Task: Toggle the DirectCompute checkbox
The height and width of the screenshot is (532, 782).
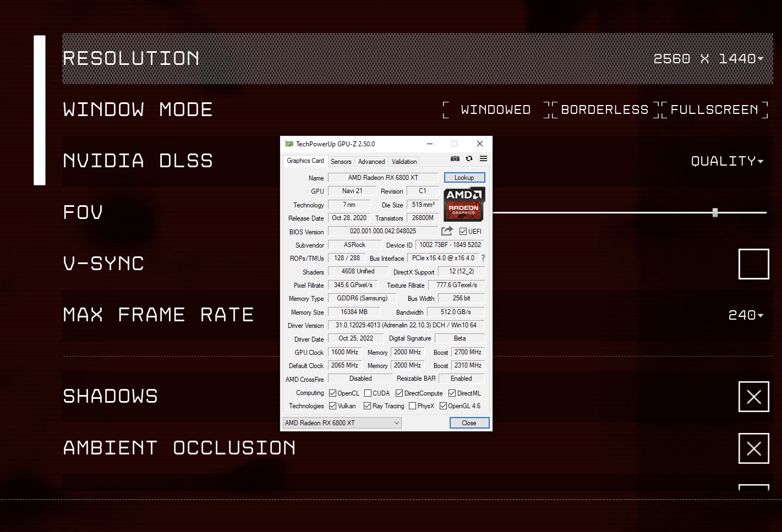Action: click(400, 393)
